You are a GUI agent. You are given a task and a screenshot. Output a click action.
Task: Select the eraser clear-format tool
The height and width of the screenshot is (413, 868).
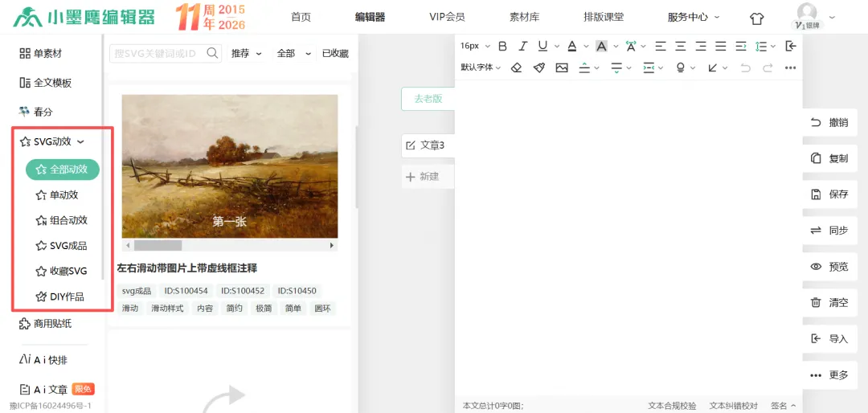pyautogui.click(x=516, y=67)
